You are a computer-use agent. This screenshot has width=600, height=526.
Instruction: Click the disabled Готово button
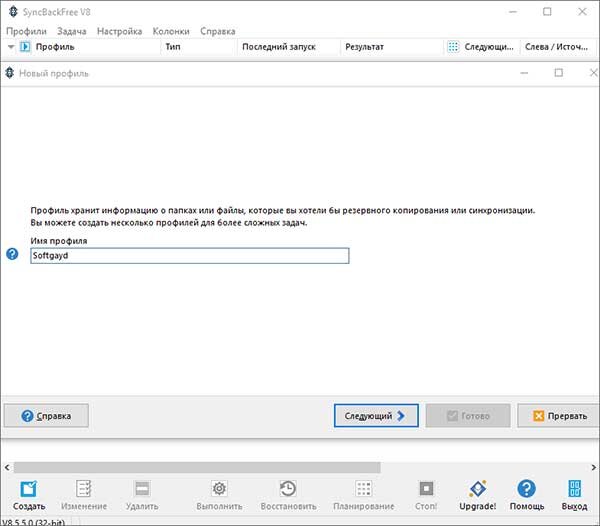coord(468,415)
